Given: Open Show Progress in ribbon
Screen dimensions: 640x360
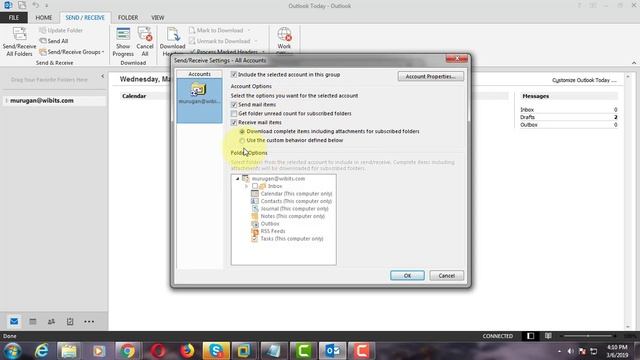Looking at the screenshot, I should (123, 42).
